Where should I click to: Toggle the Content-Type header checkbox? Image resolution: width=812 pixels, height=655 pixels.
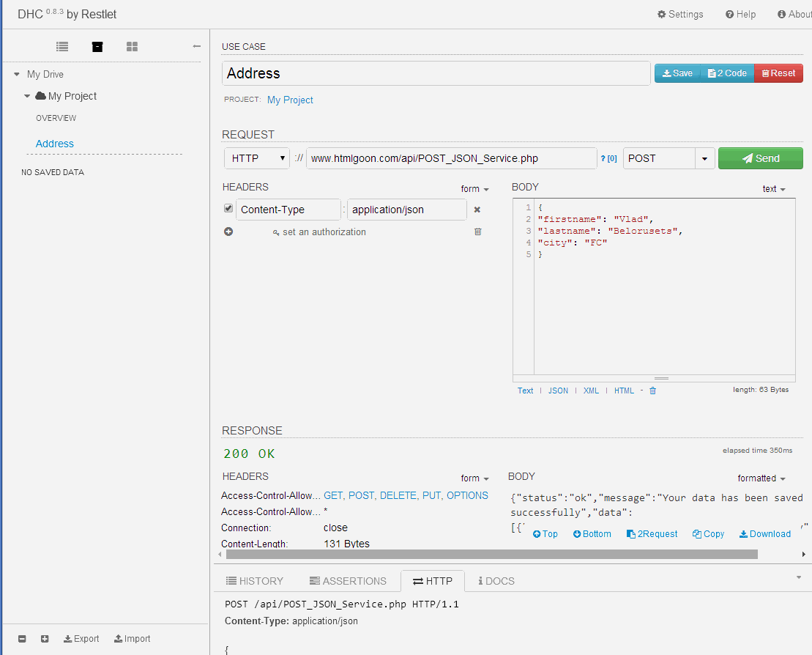[228, 209]
